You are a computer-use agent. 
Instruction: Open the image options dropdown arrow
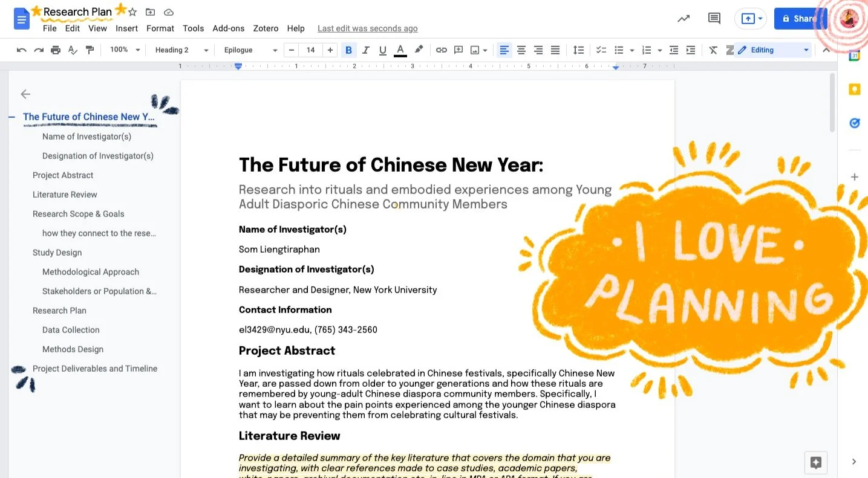tap(485, 50)
